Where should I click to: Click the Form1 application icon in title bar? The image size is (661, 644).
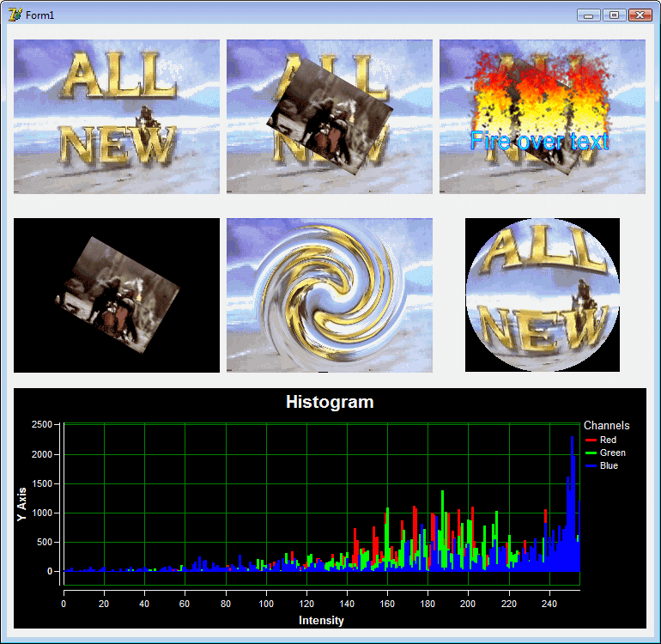coord(15,15)
